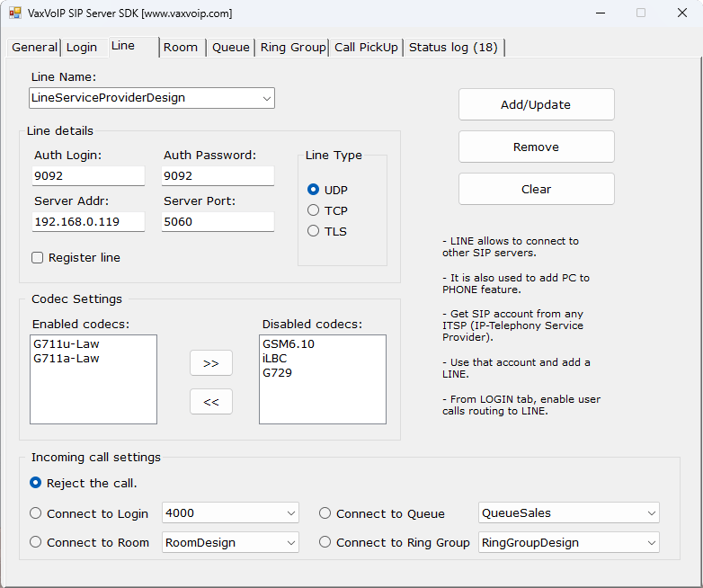Image resolution: width=703 pixels, height=588 pixels.
Task: Select the Line tab
Action: click(134, 46)
